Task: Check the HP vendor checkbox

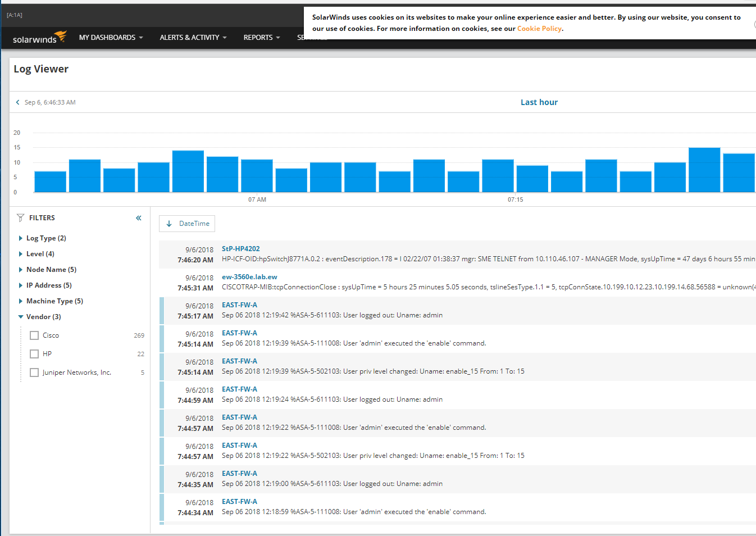Action: click(x=34, y=354)
